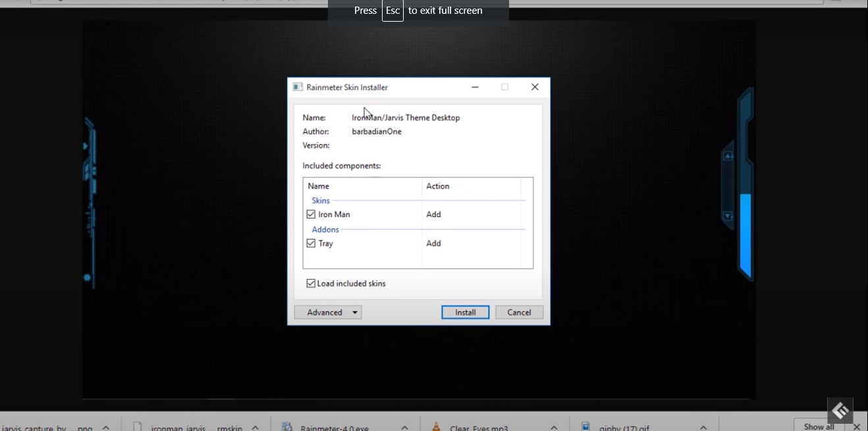Click Show all downloads button
This screenshot has height=431, width=868.
(x=819, y=426)
